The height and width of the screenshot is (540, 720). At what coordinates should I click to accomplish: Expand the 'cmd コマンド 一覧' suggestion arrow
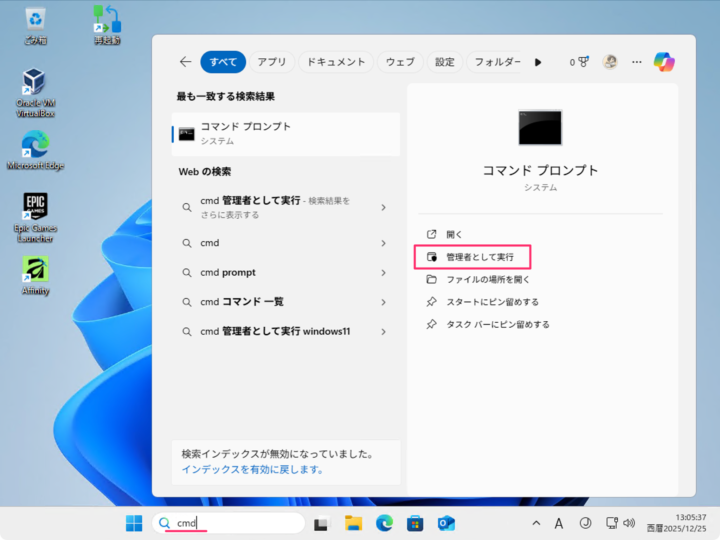coord(383,302)
